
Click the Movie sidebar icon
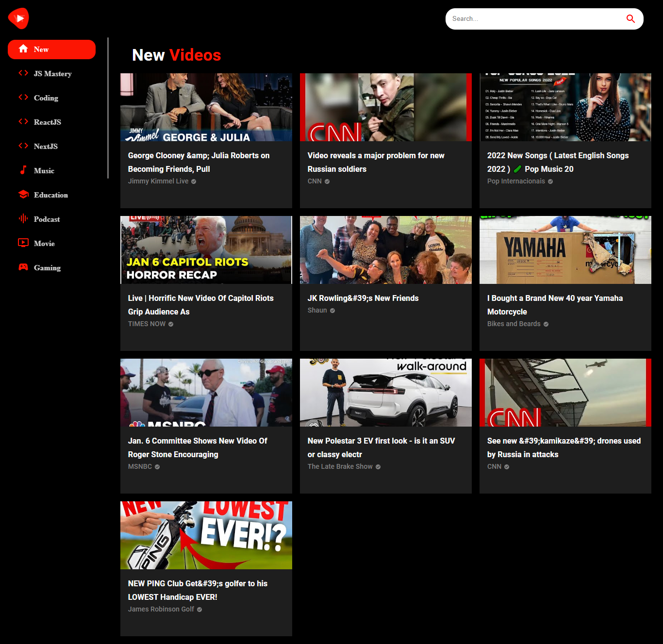pos(23,243)
